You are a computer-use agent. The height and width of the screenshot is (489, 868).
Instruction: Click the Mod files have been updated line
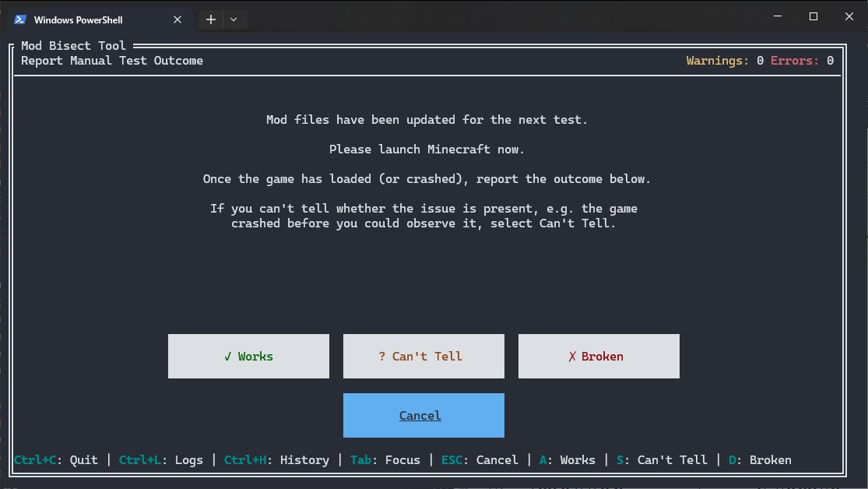(x=427, y=120)
